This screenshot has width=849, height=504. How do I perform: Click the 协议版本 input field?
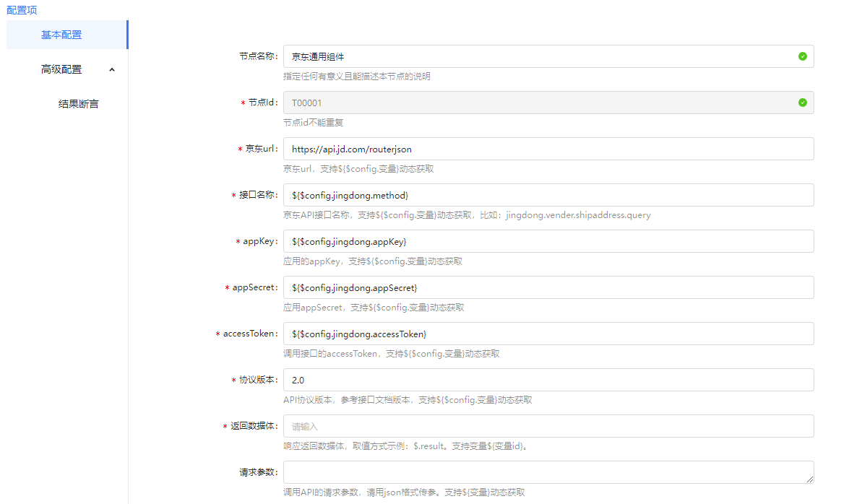coord(548,380)
